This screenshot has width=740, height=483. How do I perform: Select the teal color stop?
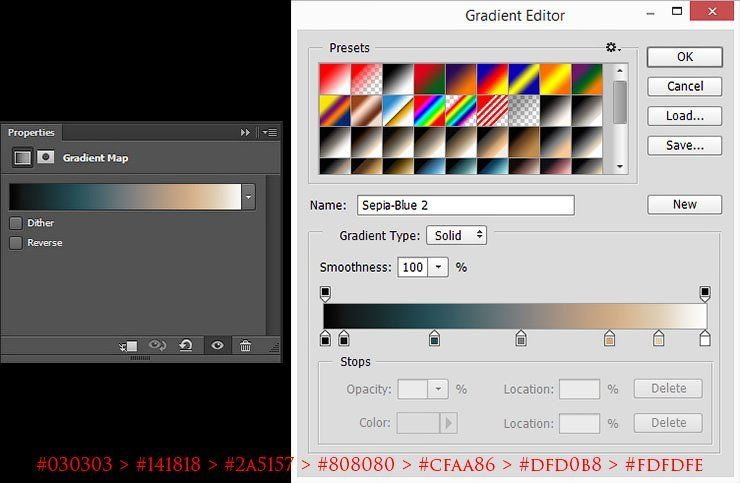[434, 338]
